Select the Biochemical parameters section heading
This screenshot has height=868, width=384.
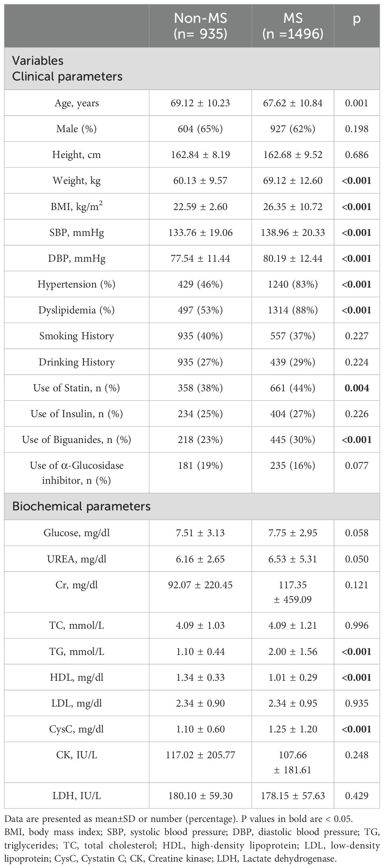pyautogui.click(x=81, y=506)
